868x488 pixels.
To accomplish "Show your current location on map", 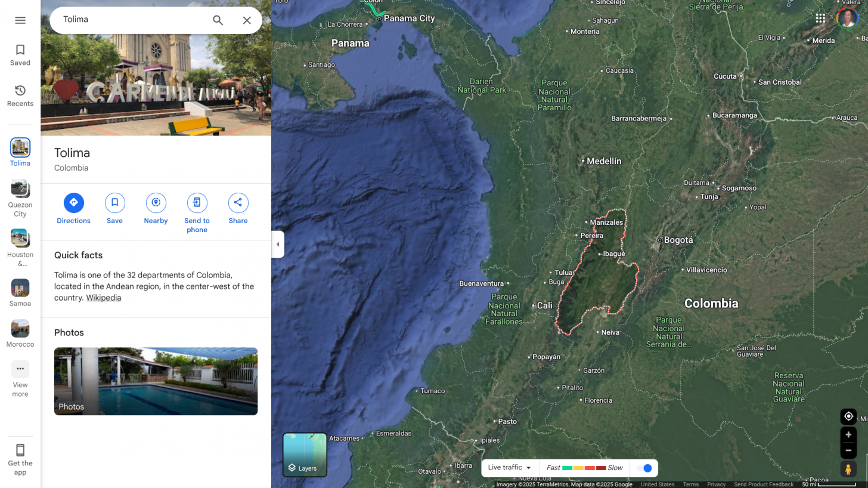I will (x=848, y=416).
